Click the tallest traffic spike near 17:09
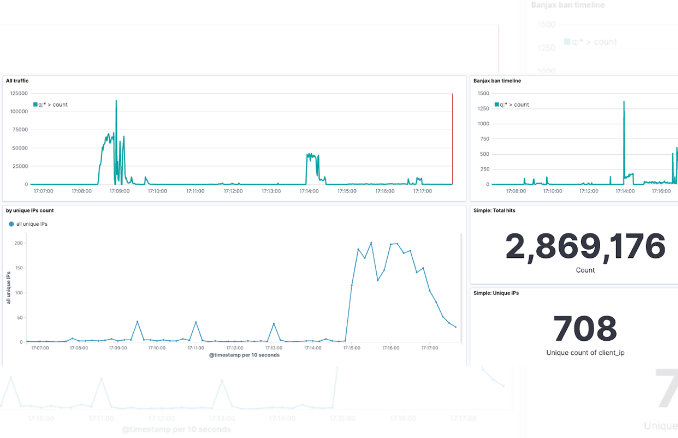Image resolution: width=678 pixels, height=438 pixels. 116,102
